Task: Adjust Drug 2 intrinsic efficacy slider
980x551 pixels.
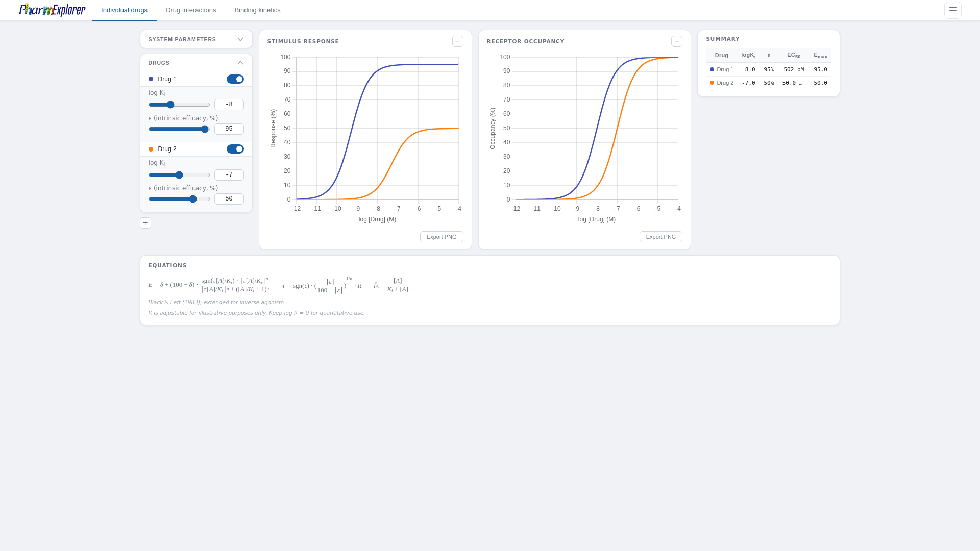Action: point(179,199)
